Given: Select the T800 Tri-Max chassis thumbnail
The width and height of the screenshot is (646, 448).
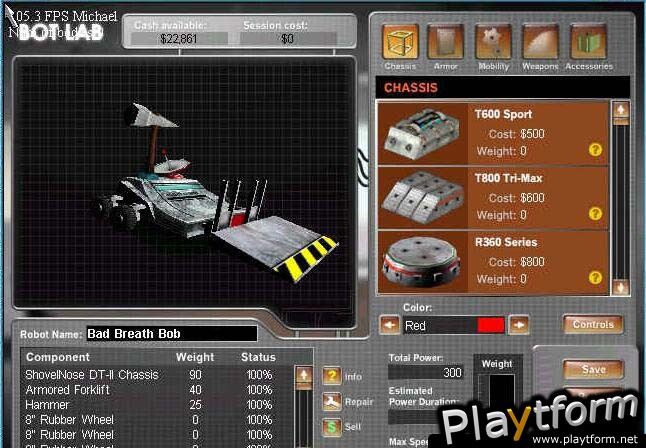Looking at the screenshot, I should click(423, 197).
